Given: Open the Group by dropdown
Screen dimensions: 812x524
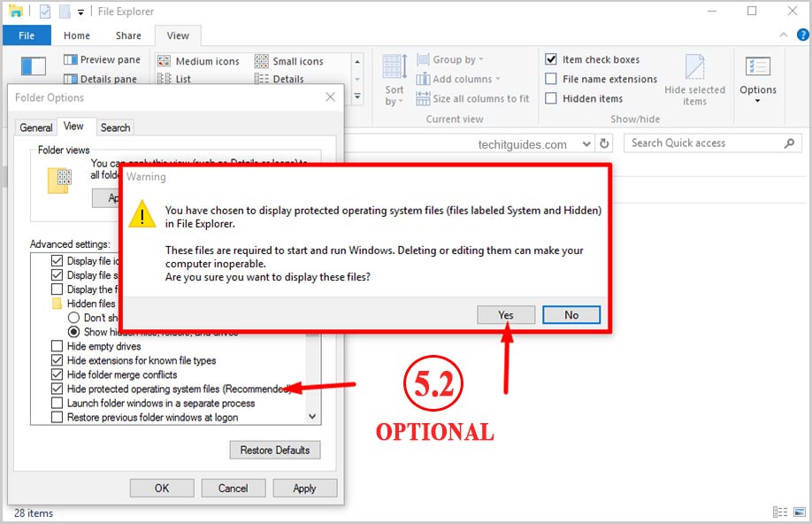Looking at the screenshot, I should (x=452, y=59).
